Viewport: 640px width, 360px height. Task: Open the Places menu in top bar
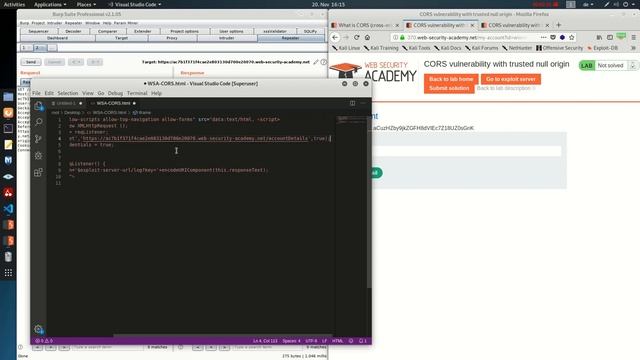(86, 4)
